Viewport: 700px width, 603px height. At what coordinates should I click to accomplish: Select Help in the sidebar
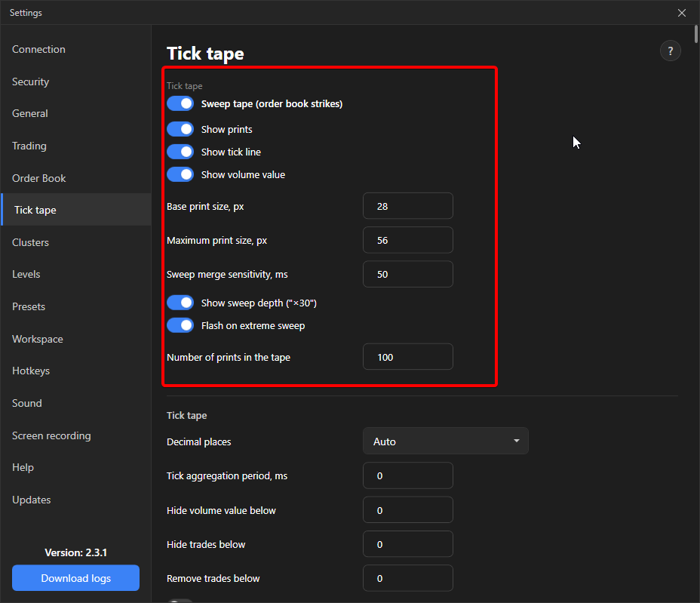[x=76, y=467]
